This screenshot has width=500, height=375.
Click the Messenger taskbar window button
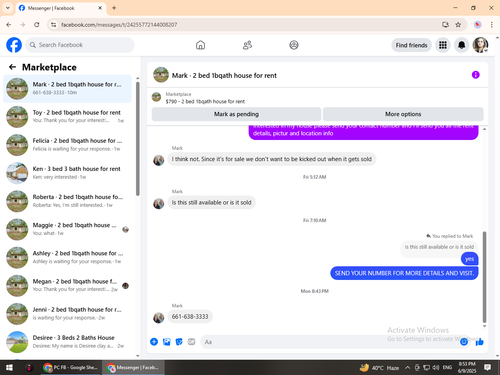click(x=133, y=367)
